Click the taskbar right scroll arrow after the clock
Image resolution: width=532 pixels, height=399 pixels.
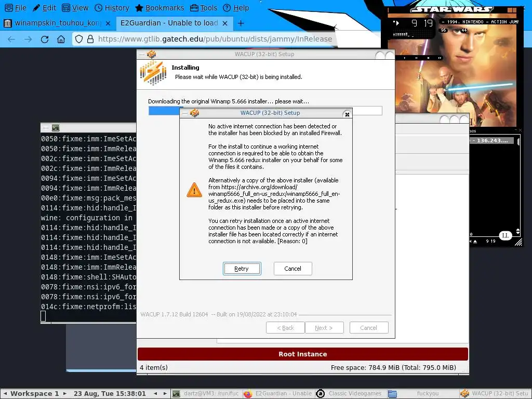pos(165,394)
